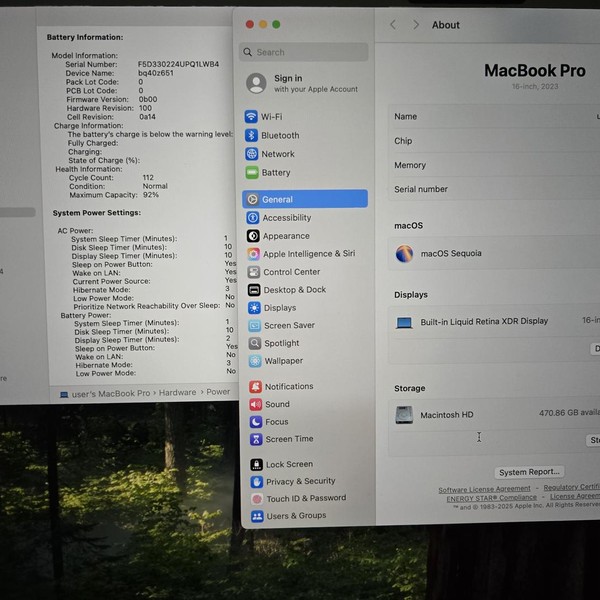Image resolution: width=600 pixels, height=600 pixels.
Task: Open Control Center icon
Action: coord(253,272)
